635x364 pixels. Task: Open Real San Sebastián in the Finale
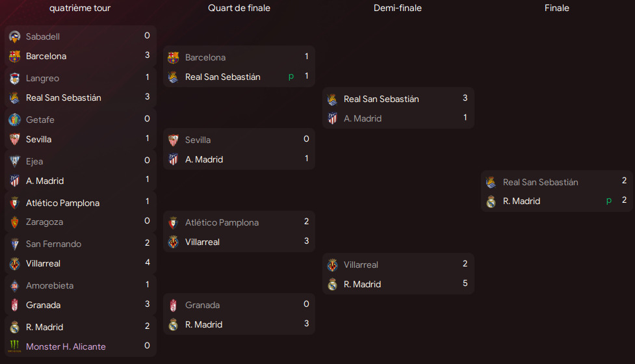[540, 183]
